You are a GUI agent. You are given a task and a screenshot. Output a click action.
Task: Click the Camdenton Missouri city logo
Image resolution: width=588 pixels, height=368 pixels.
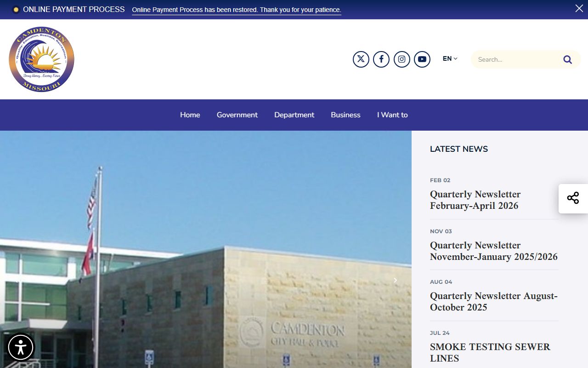point(41,59)
